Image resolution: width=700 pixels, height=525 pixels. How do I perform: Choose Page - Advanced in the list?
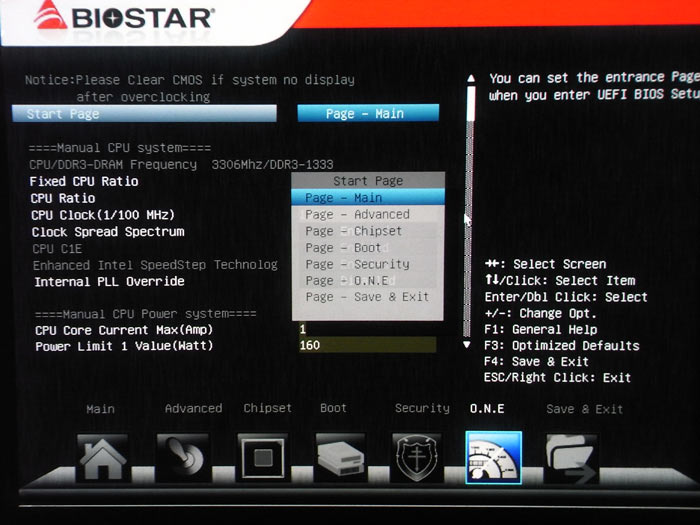357,214
